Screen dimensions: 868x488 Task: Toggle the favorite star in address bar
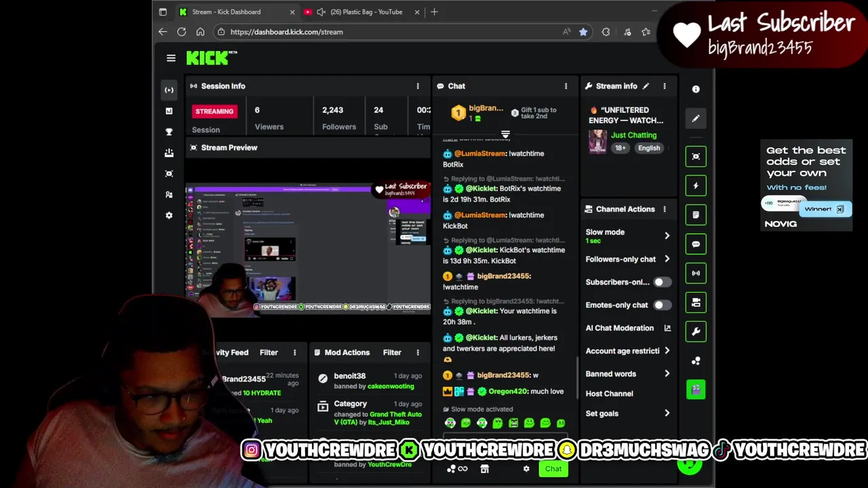(x=583, y=32)
